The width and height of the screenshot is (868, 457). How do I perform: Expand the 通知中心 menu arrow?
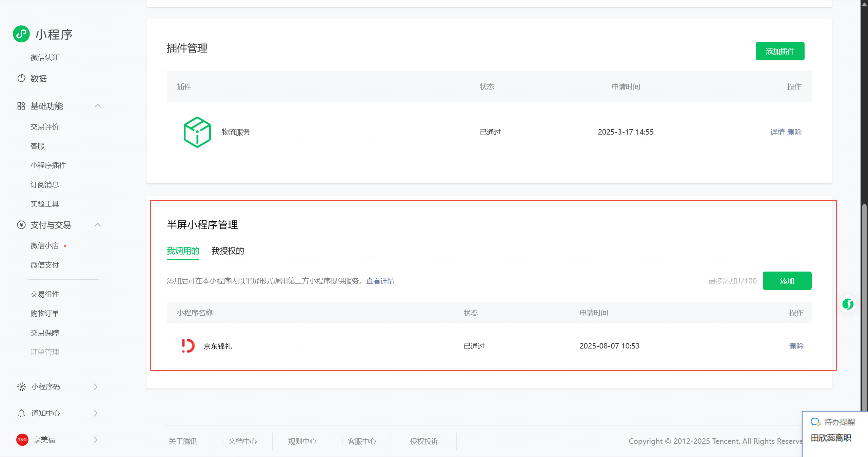pyautogui.click(x=96, y=413)
